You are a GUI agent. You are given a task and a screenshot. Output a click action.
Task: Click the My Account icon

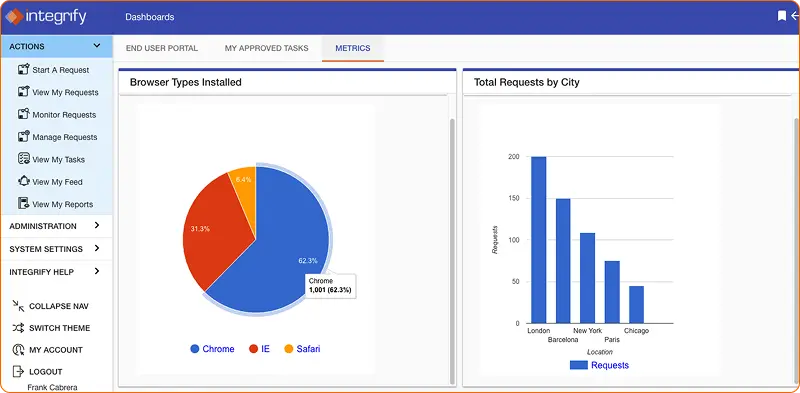pyautogui.click(x=18, y=350)
